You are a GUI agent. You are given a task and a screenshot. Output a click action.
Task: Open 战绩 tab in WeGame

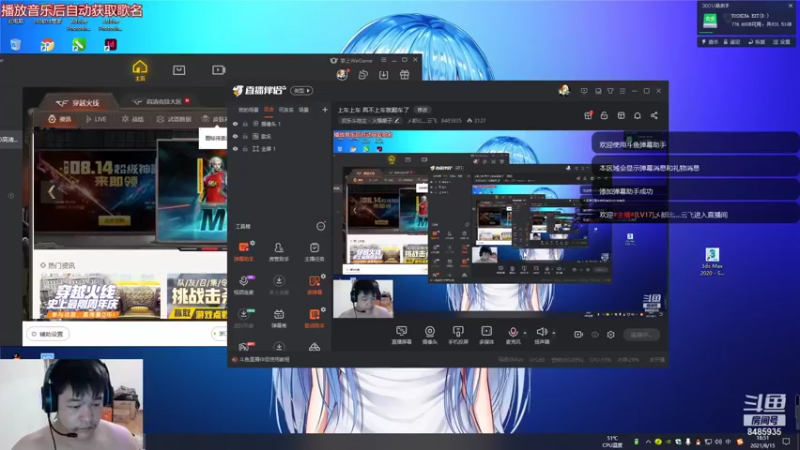[x=133, y=119]
